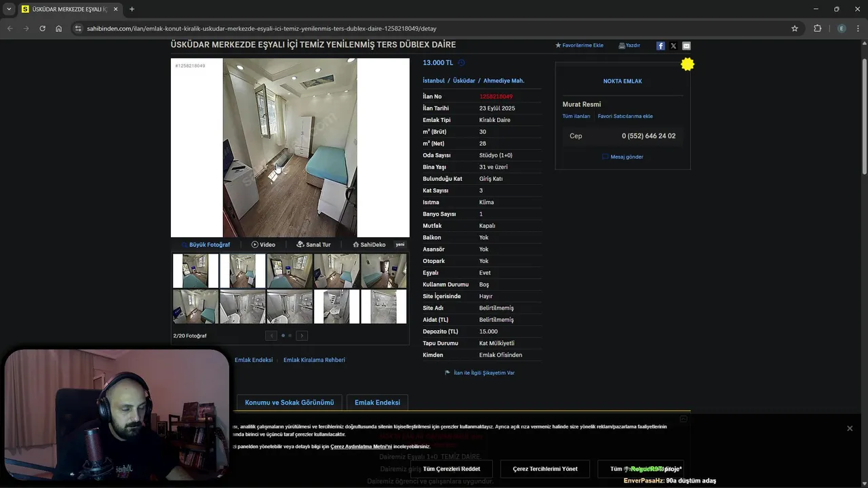
Task: Open a new browser tab
Action: pyautogui.click(x=132, y=9)
